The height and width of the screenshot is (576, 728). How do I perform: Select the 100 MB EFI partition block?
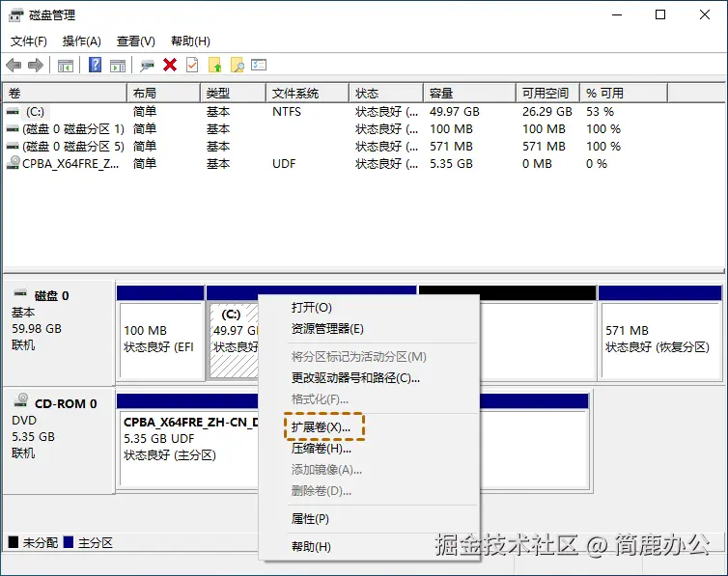[160, 334]
